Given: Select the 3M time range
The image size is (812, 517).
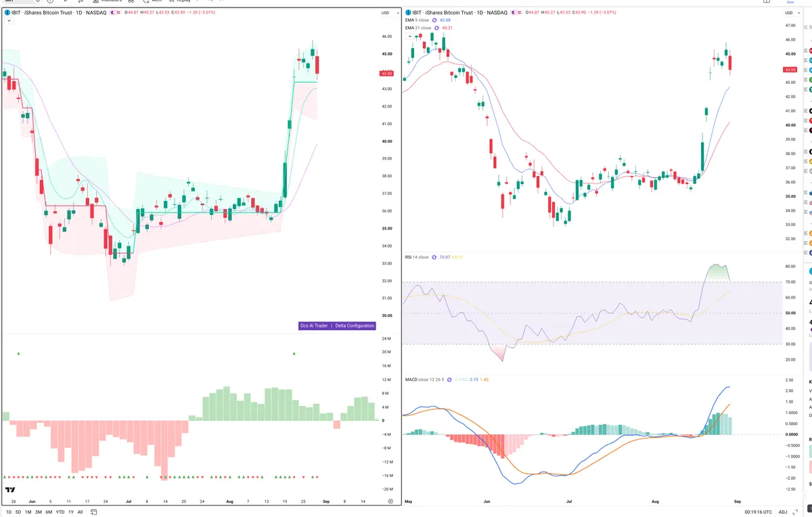Looking at the screenshot, I should (x=38, y=512).
